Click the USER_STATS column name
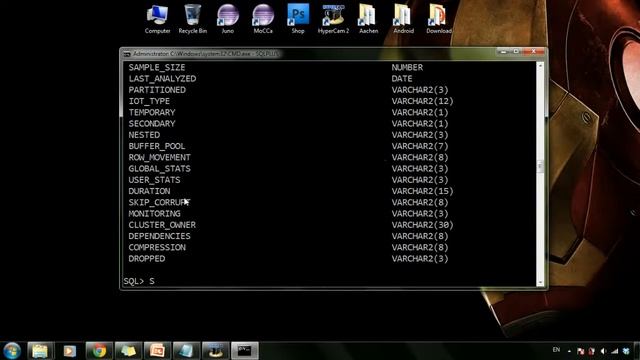640x360 pixels. tap(154, 180)
